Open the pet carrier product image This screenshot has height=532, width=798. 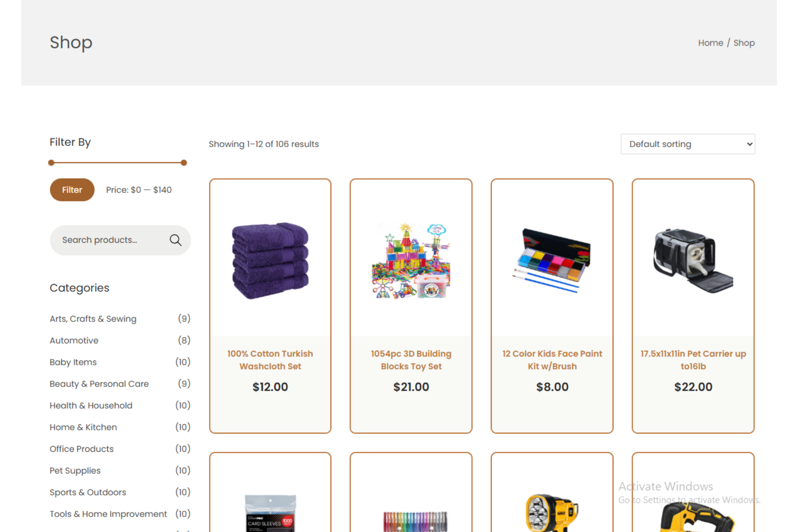tap(693, 261)
